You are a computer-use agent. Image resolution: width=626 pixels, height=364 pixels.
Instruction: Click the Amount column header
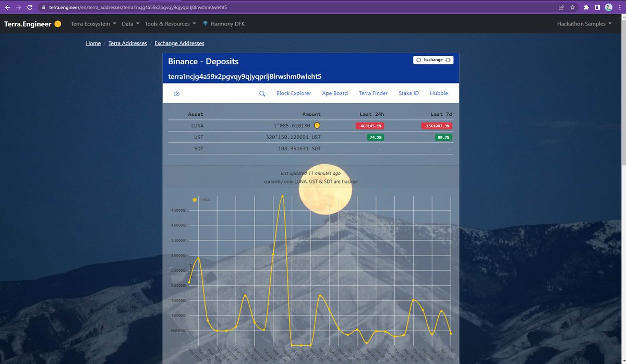pyautogui.click(x=311, y=114)
